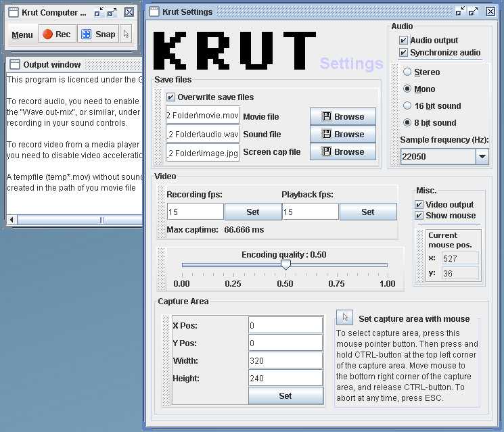Set the Playback fps value

point(368,212)
